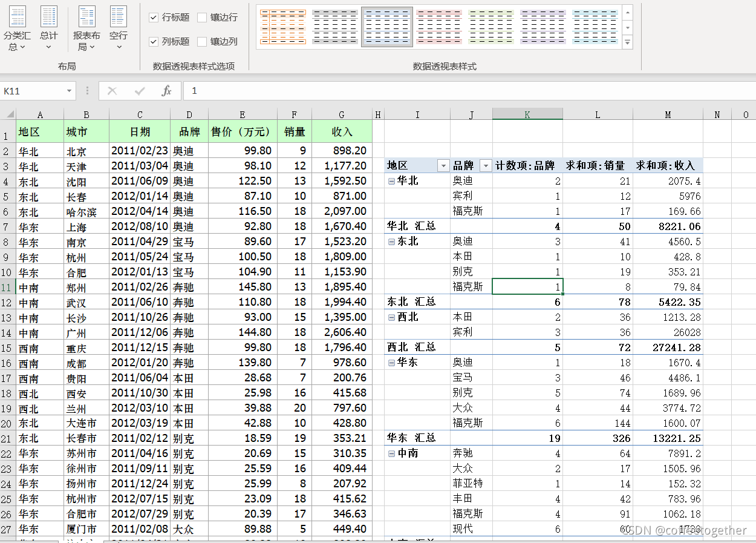This screenshot has width=756, height=543.
Task: Toggle the 列标题 column headers checkbox
Action: click(154, 42)
